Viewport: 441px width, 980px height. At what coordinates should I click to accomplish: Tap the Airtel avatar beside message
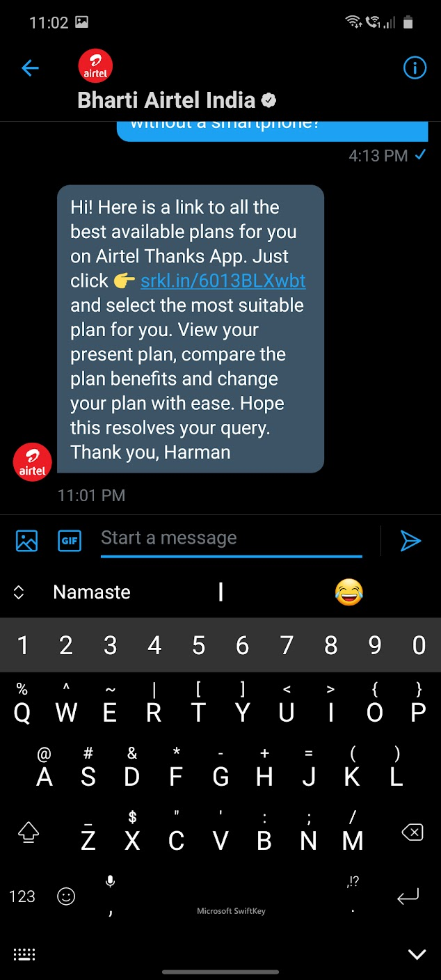click(x=33, y=462)
